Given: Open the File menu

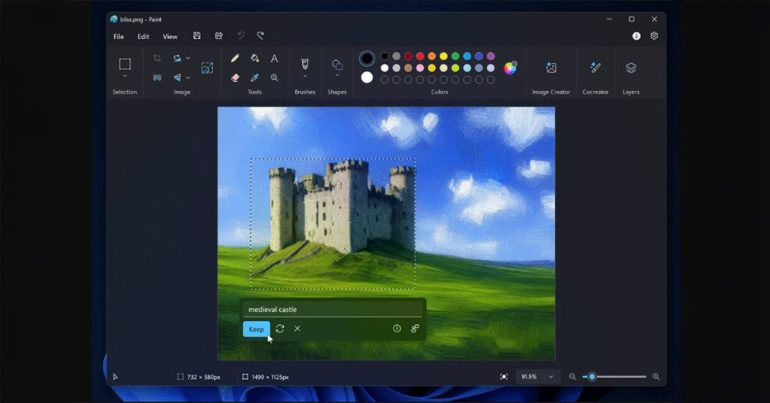Looking at the screenshot, I should click(x=118, y=36).
